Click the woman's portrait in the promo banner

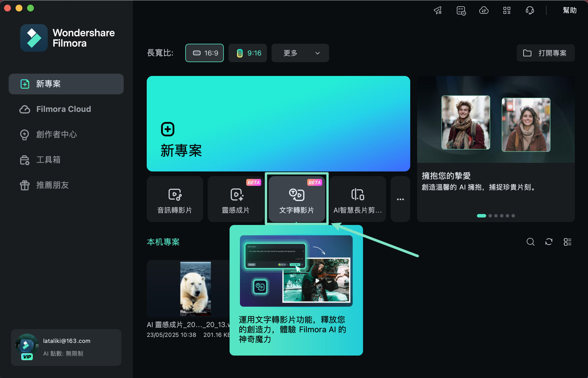[x=526, y=125]
